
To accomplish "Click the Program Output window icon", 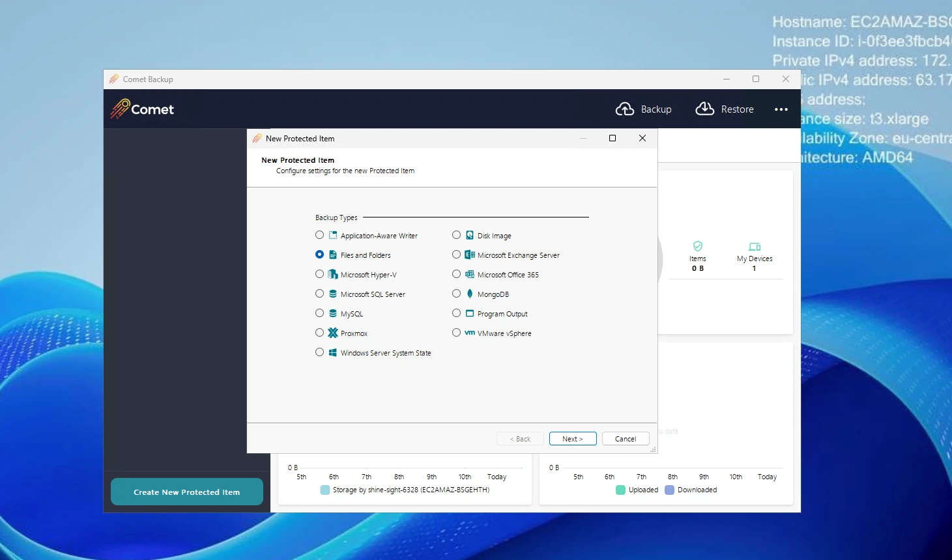I will pos(470,313).
